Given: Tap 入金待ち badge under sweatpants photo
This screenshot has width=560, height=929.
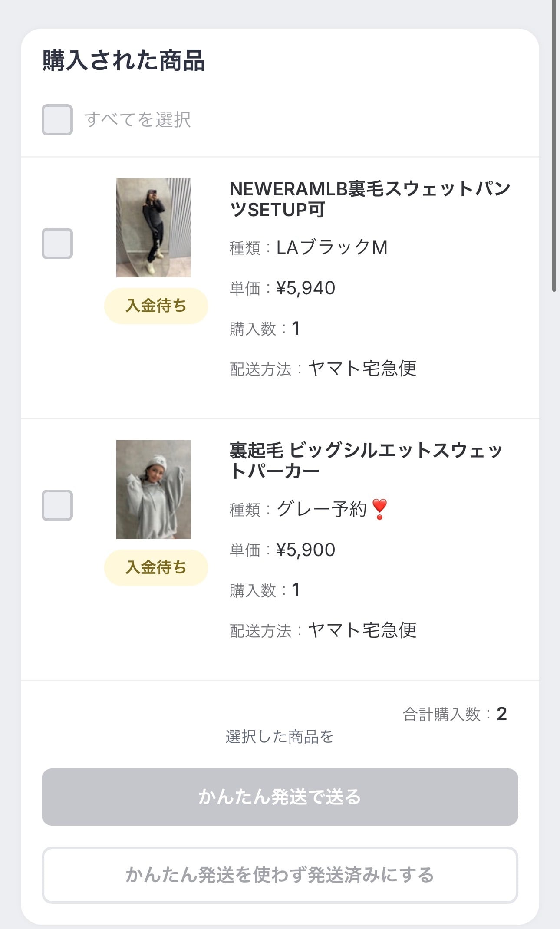Looking at the screenshot, I should 156,306.
